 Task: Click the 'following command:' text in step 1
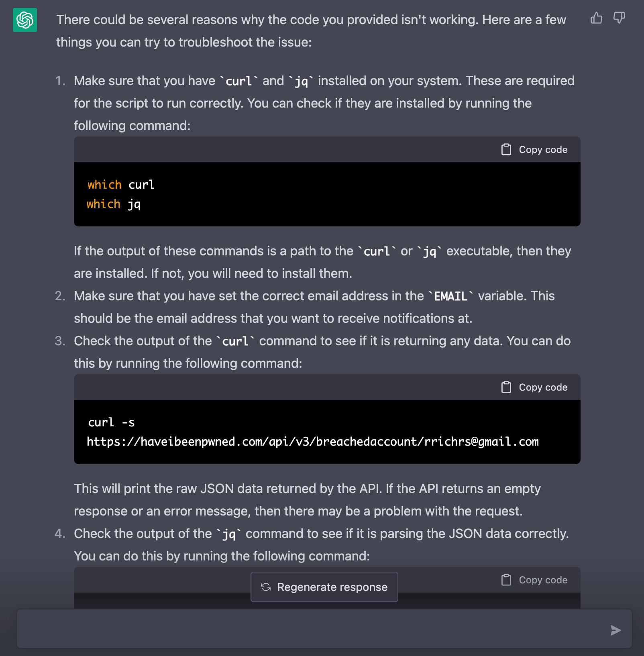pos(132,126)
